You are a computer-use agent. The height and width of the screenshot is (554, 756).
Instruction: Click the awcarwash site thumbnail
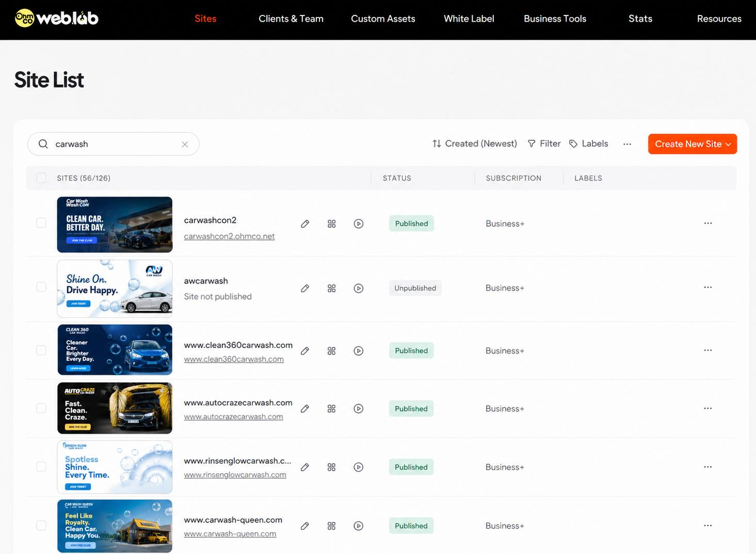tap(115, 288)
